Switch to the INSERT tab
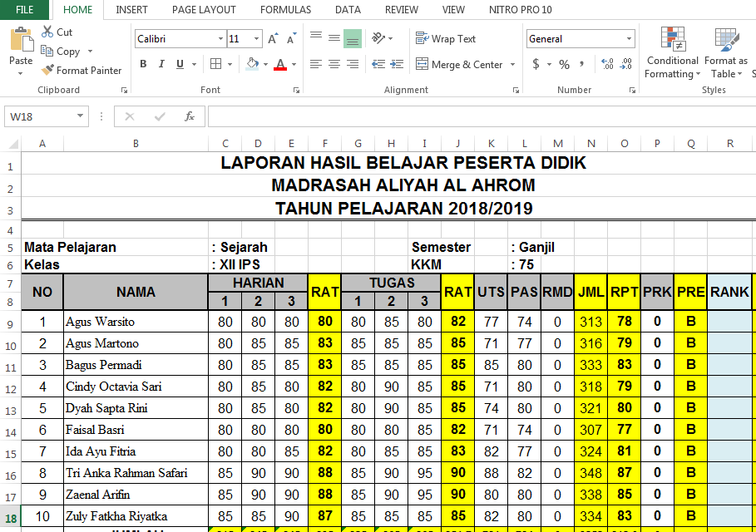The height and width of the screenshot is (532, 756). coord(131,10)
